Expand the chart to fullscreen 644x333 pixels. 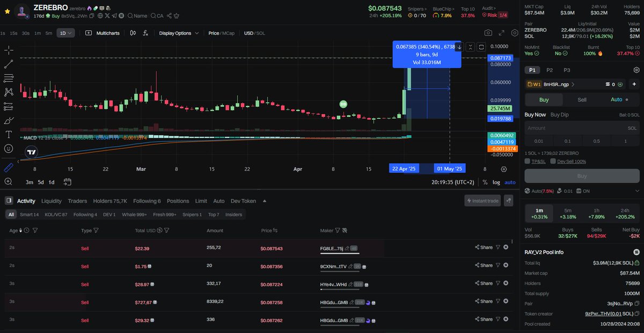tap(502, 33)
